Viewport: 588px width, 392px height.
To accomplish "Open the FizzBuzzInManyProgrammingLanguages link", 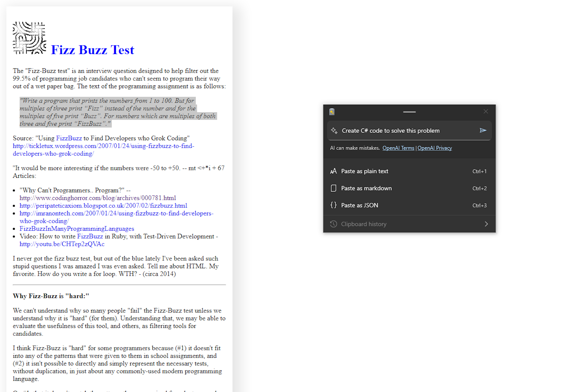I will coord(77,229).
